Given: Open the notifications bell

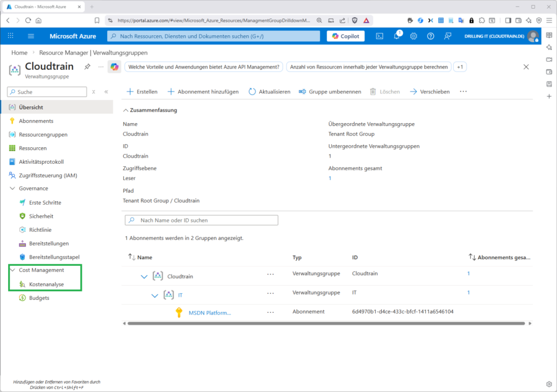Looking at the screenshot, I should (396, 36).
